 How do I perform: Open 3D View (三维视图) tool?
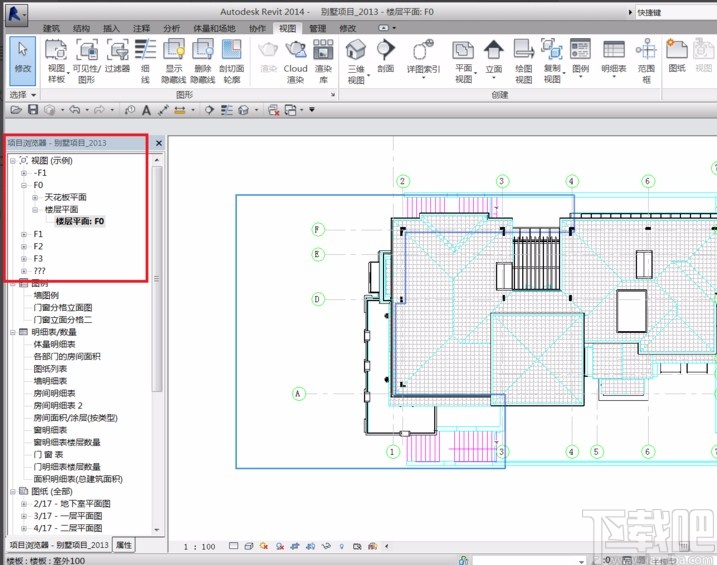click(356, 61)
